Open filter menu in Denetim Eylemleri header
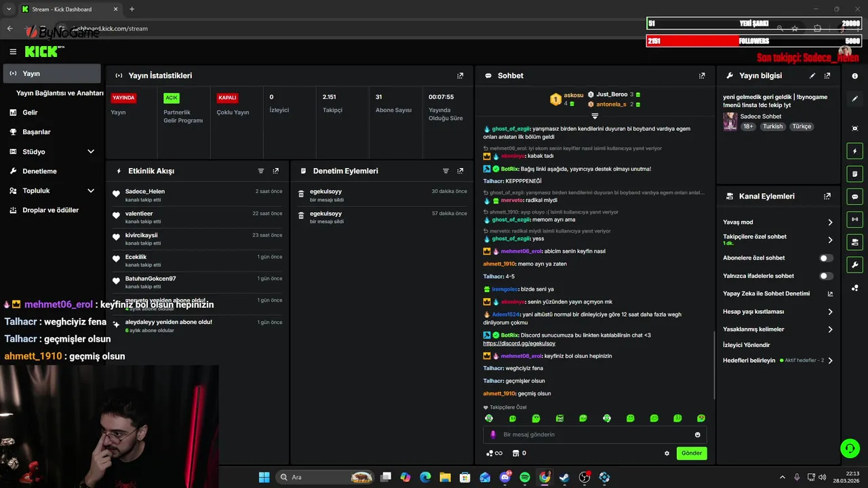Screen dimensions: 868x488 point(446,171)
